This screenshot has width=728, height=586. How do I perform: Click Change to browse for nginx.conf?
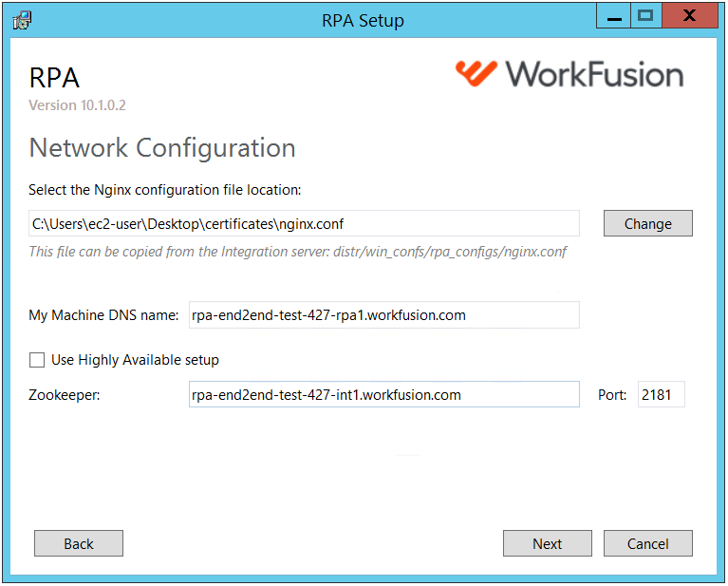point(647,223)
